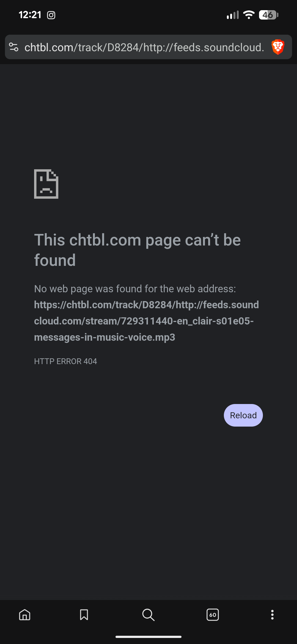The height and width of the screenshot is (644, 297).
Task: Tap the "No web page was found" message
Action: pos(135,289)
